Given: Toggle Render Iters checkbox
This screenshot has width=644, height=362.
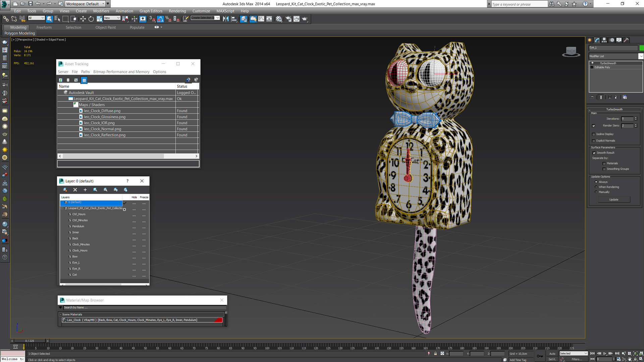Looking at the screenshot, I should point(594,126).
